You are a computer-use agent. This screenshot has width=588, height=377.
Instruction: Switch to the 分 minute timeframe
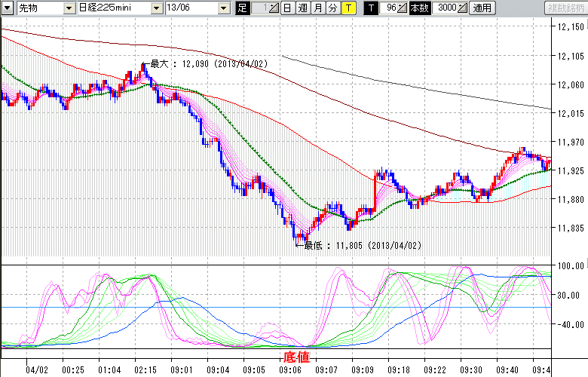pos(333,8)
